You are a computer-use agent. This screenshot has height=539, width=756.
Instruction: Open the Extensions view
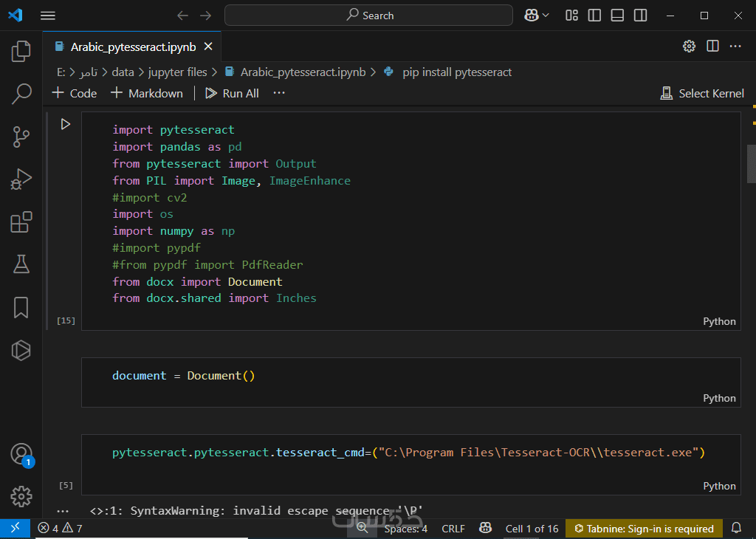click(21, 222)
